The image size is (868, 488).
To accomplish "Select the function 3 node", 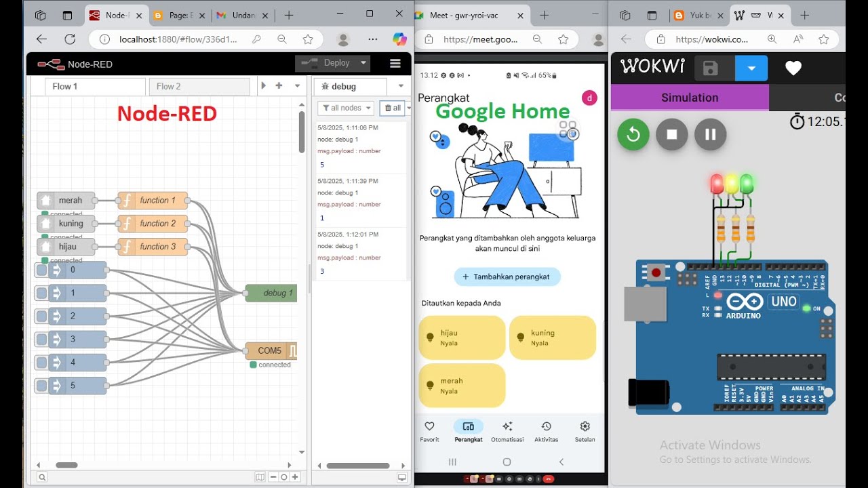I will tap(153, 246).
